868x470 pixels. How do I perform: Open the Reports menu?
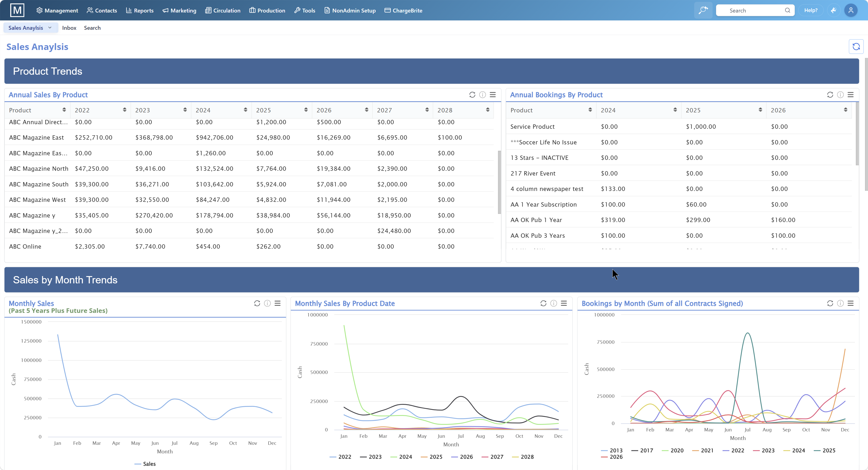coord(140,10)
